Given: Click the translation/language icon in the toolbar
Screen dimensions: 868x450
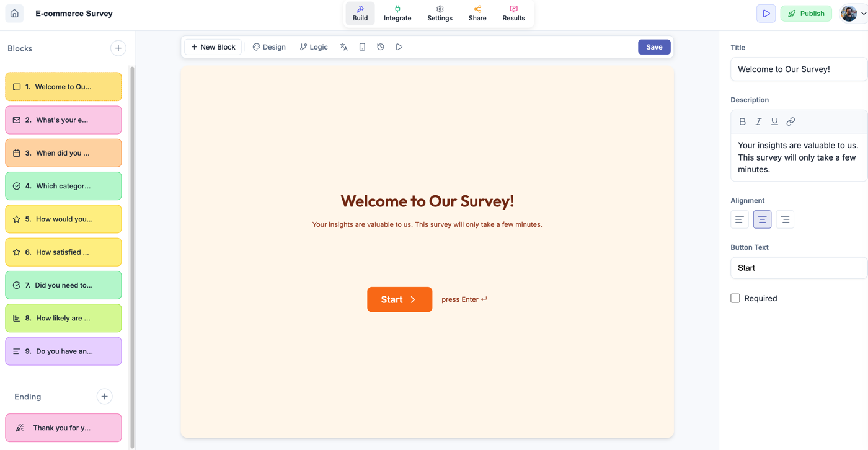Looking at the screenshot, I should click(x=343, y=46).
